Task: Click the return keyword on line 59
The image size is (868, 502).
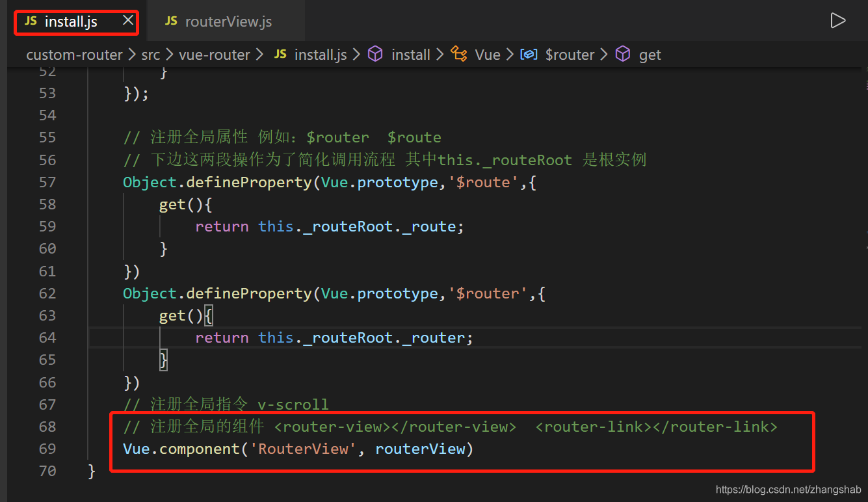Action: point(222,226)
